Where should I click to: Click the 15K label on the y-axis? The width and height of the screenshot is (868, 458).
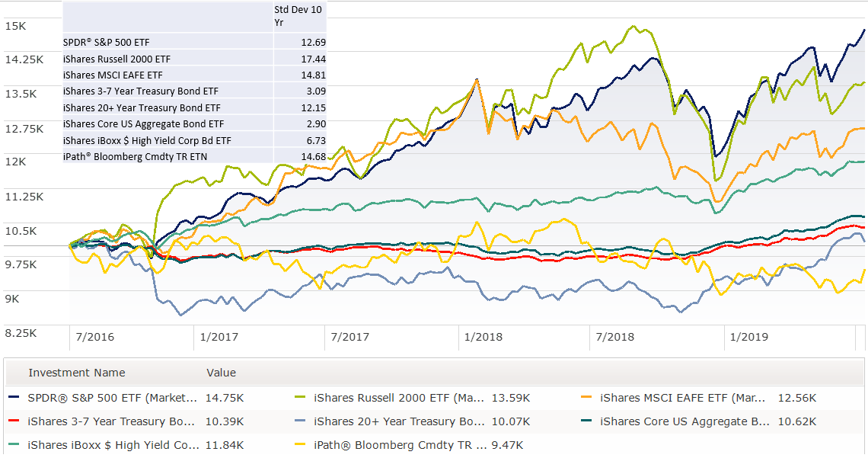click(15, 26)
